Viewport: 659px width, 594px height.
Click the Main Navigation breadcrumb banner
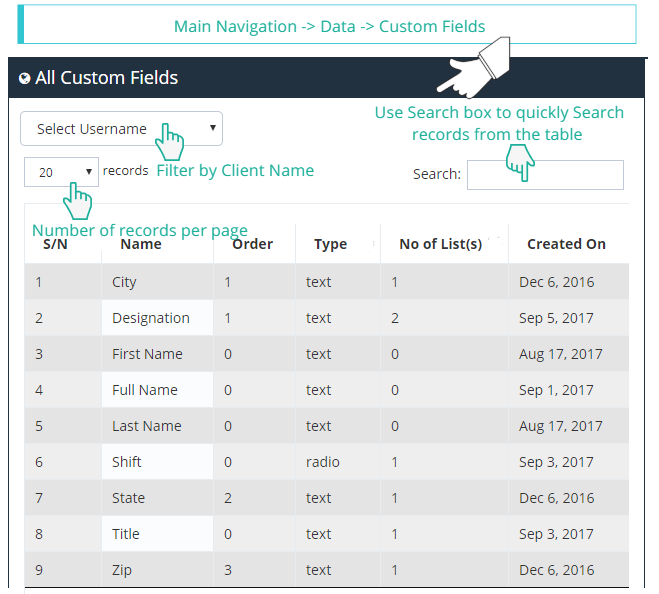329,26
